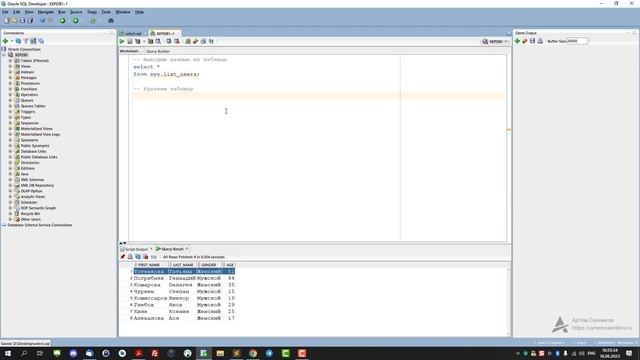Click the Forward green navigation arrow
This screenshot has height=360, width=640.
coord(76,20)
